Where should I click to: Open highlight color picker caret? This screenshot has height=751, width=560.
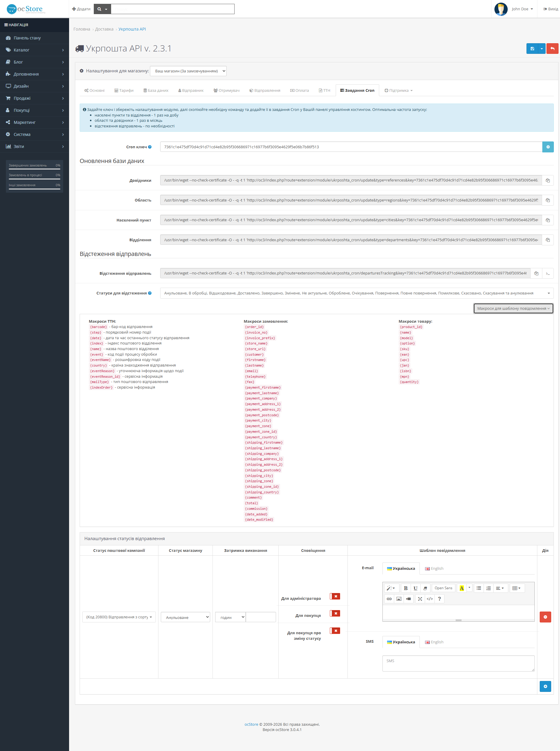coord(469,588)
